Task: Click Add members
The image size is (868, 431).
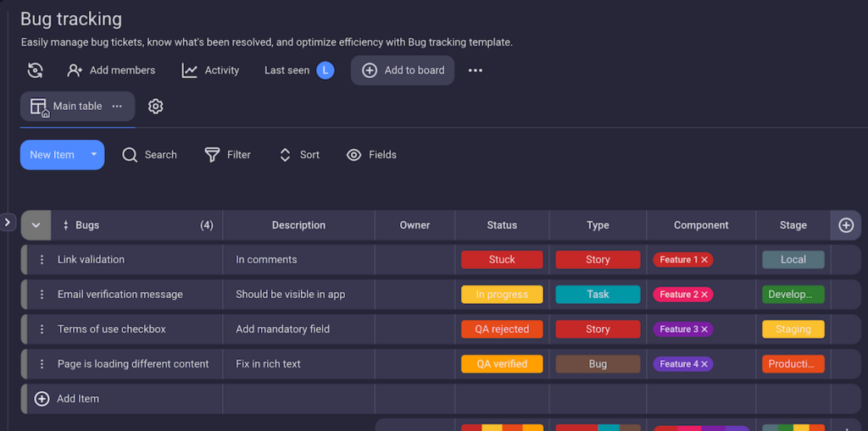Action: [111, 70]
